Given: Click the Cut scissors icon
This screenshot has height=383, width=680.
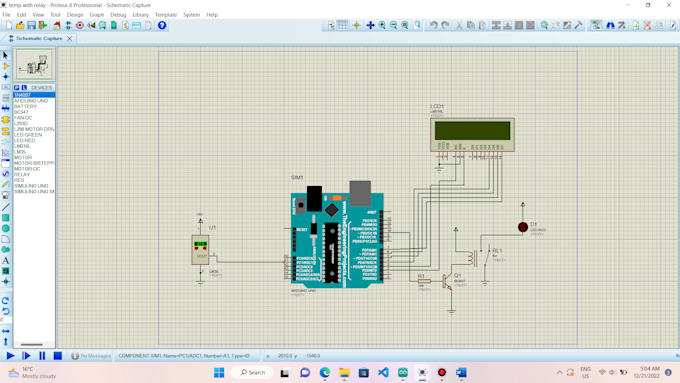Looking at the screenshot, I should [459, 26].
